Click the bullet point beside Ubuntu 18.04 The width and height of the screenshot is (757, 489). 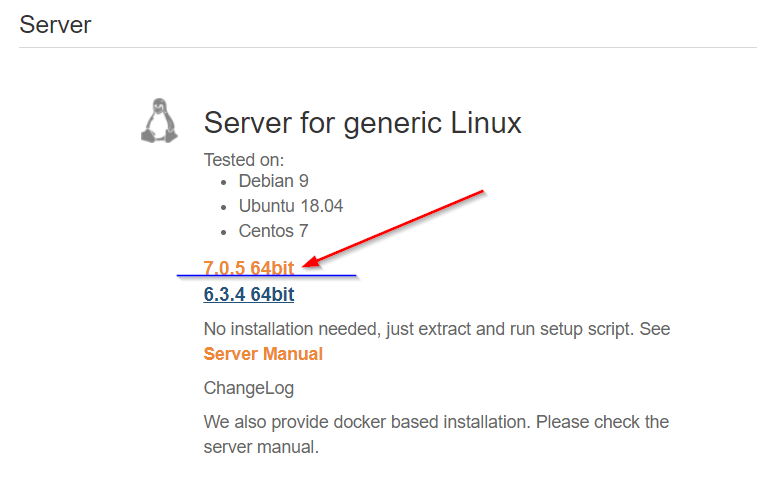223,207
